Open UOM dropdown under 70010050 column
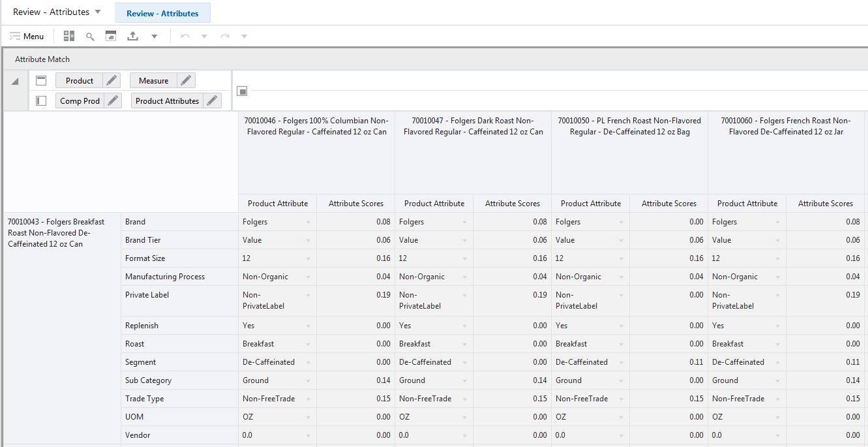 coord(621,418)
